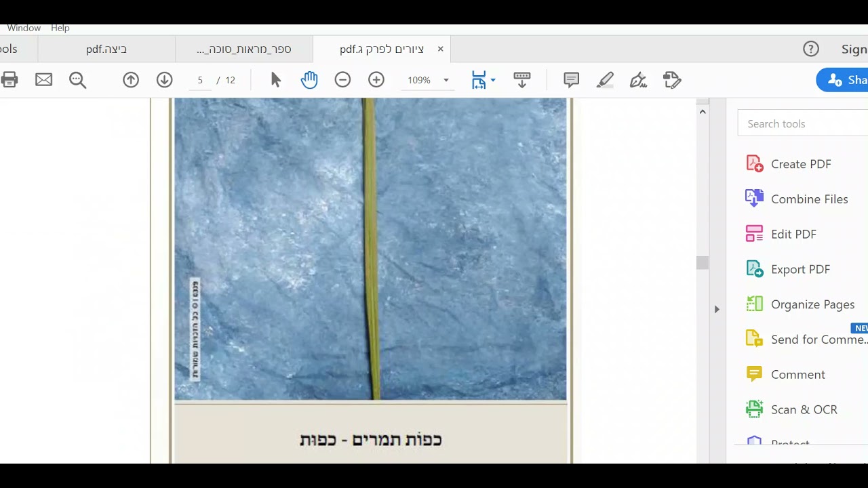
Task: Open the Find text magnifier
Action: [78, 80]
